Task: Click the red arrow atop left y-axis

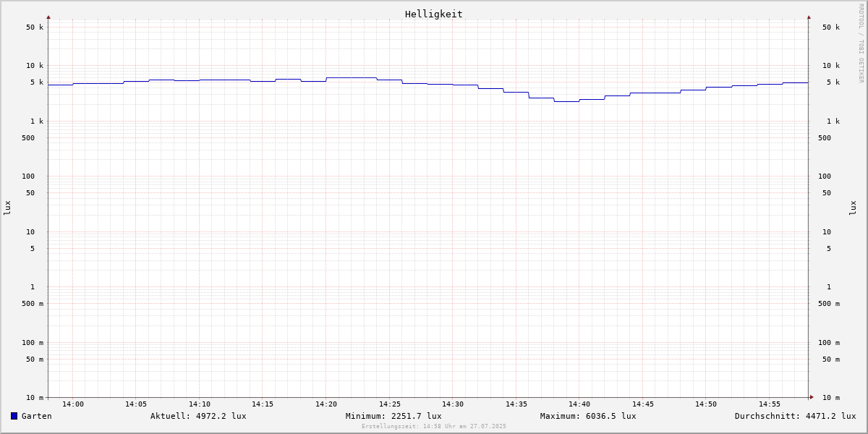Action: click(48, 17)
